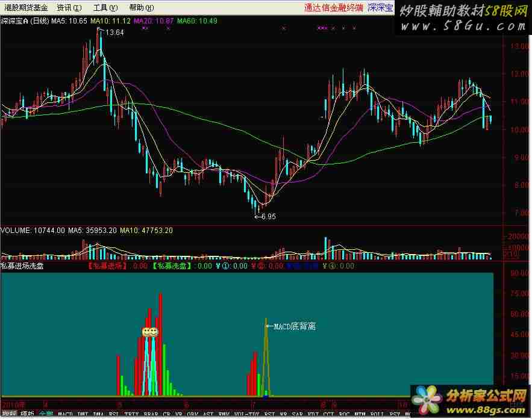Select the EMV indicator tab
Viewport: 532px width, 419px height.
(x=224, y=414)
